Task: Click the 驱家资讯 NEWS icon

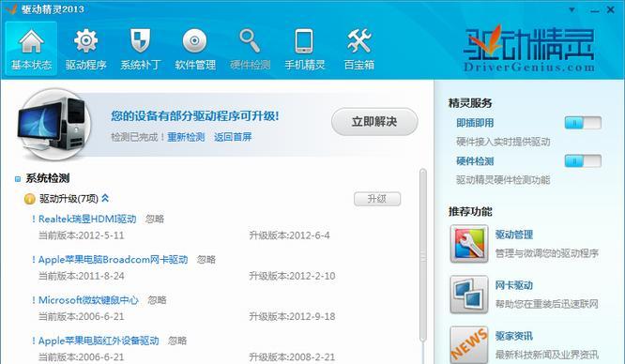Action: (469, 345)
